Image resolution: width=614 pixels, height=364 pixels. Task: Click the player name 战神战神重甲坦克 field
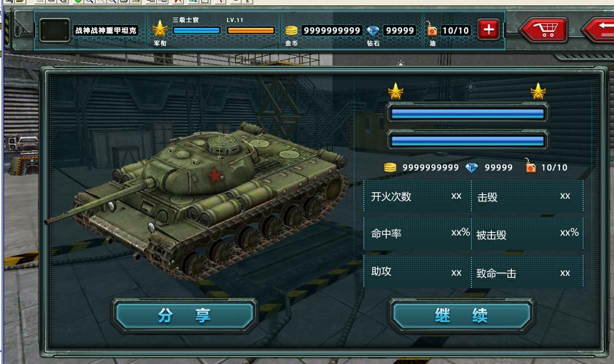coord(106,30)
